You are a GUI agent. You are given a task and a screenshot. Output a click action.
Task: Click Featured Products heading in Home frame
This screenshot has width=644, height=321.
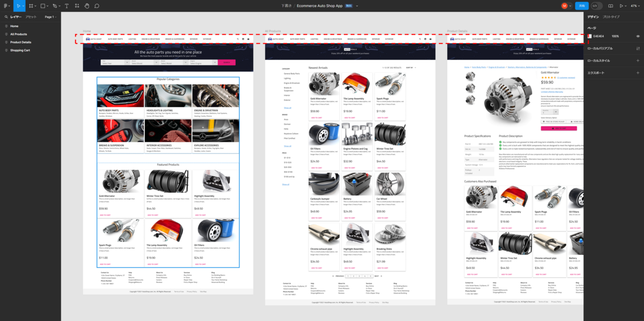168,165
